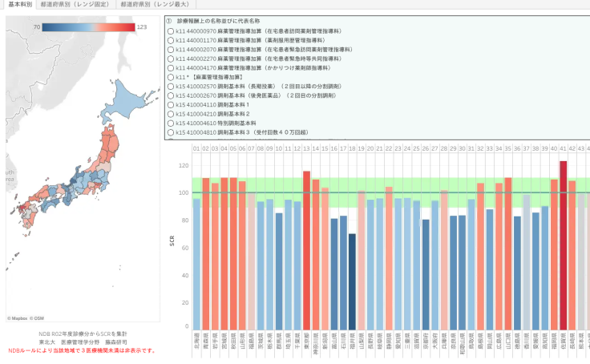Click the 27 大阪府 bar

(x=434, y=265)
